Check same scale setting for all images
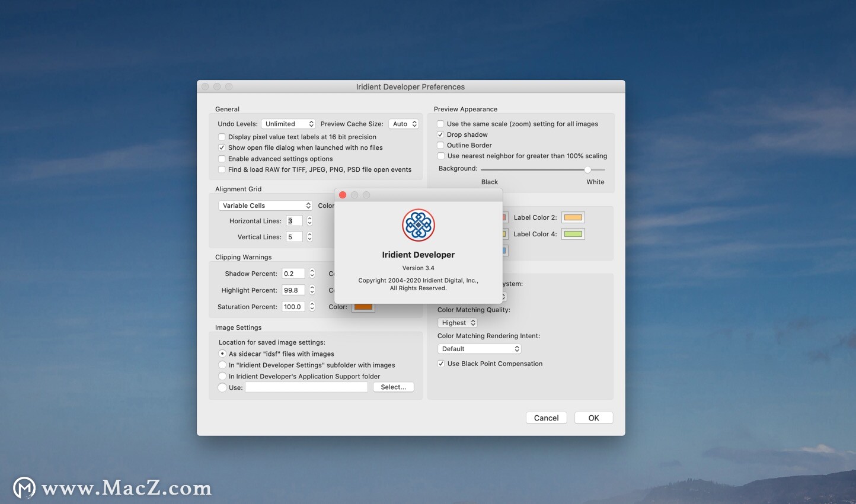Screen dimensions: 856x504 point(440,124)
